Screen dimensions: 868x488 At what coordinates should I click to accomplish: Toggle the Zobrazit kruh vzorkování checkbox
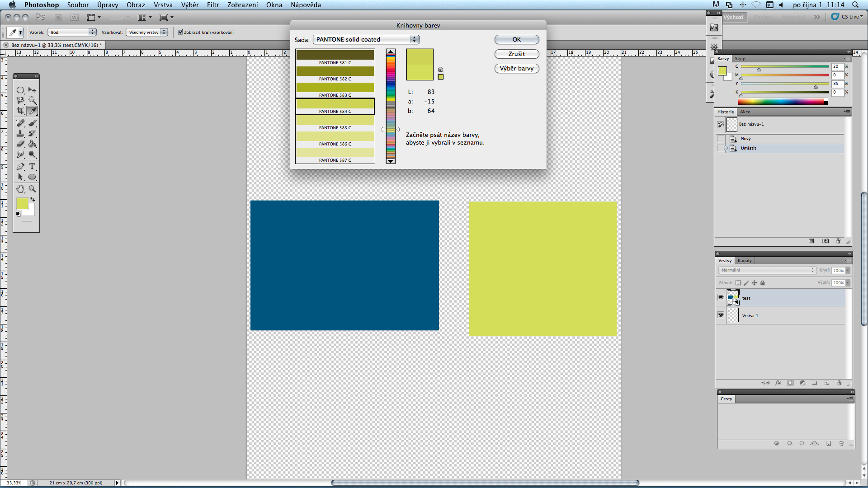(x=180, y=32)
